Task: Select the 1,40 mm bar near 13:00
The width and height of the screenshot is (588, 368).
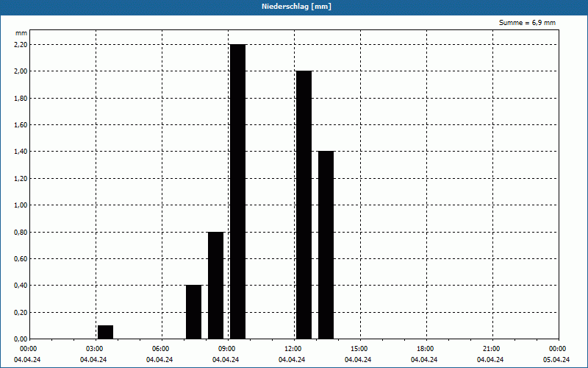Action: click(326, 245)
